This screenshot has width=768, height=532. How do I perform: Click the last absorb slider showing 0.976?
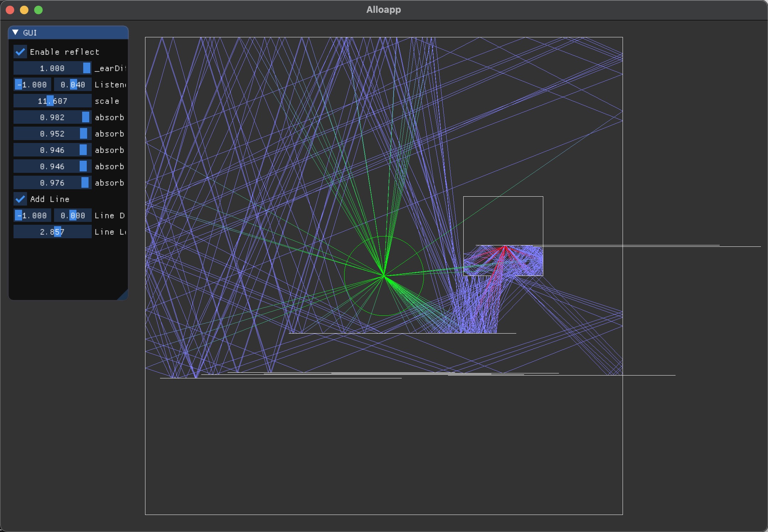(52, 182)
